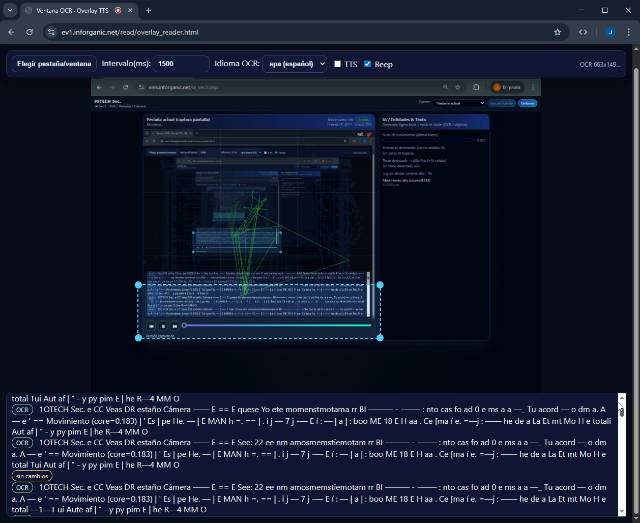Click the address bar URL
Viewport: 640px width, 523px height.
(x=130, y=32)
